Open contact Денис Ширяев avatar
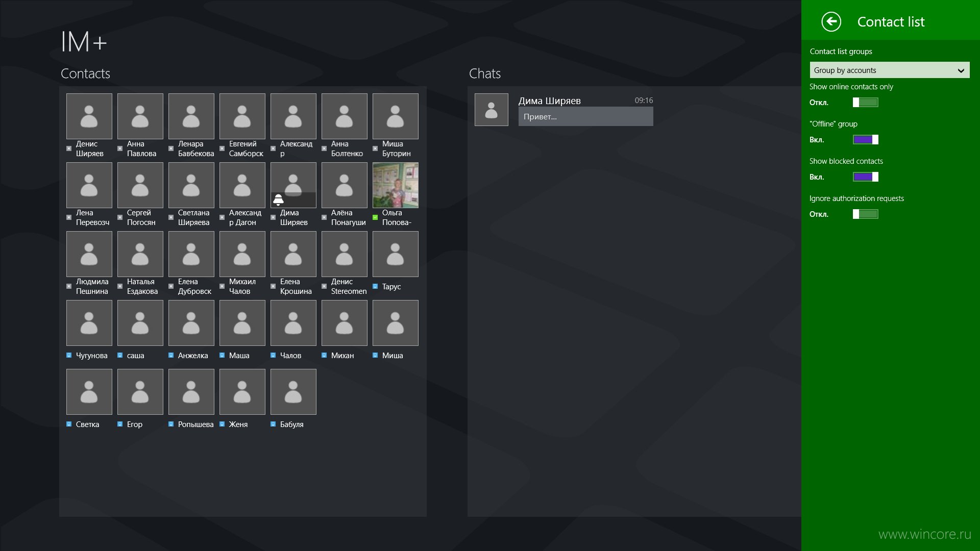This screenshot has width=980, height=551. [89, 116]
